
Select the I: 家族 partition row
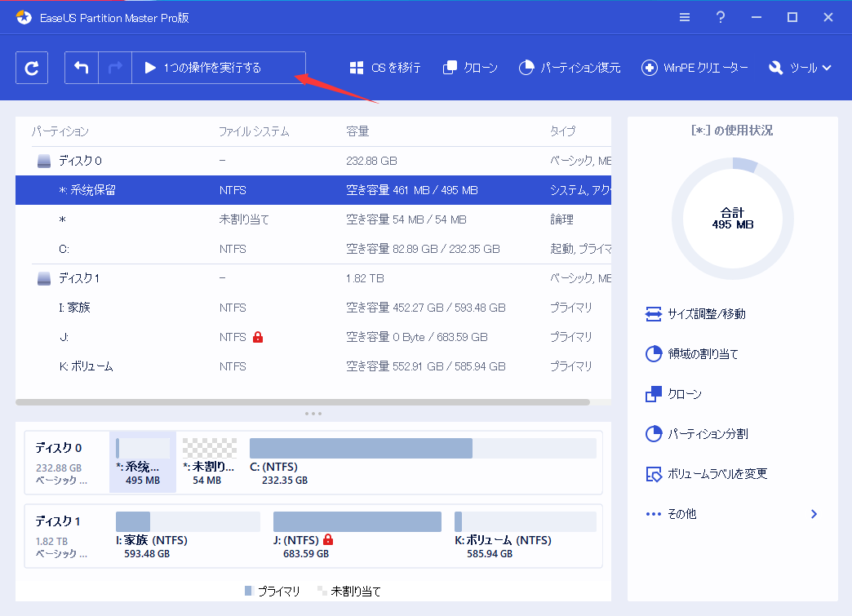313,308
